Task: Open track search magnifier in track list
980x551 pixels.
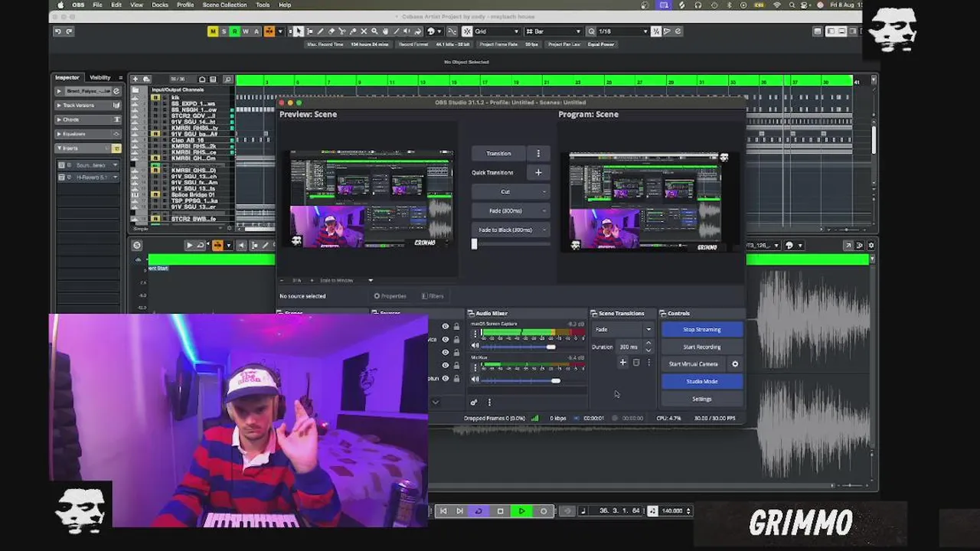Action: point(228,79)
